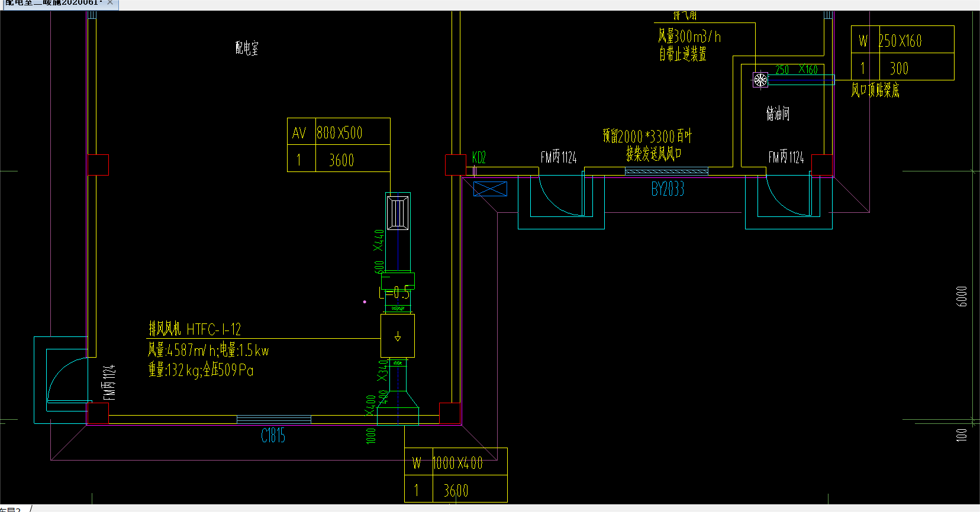Select the 接柴发送风风口 annotation

654,154
